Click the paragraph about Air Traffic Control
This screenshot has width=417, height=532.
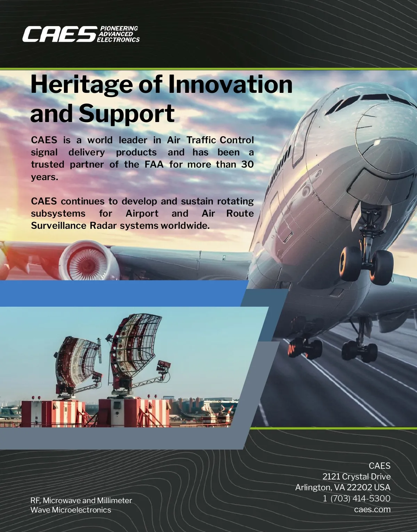pyautogui.click(x=142, y=158)
